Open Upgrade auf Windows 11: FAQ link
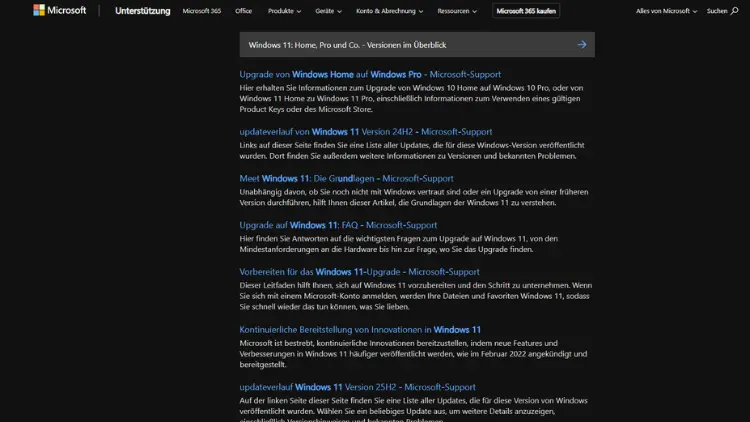 click(338, 225)
